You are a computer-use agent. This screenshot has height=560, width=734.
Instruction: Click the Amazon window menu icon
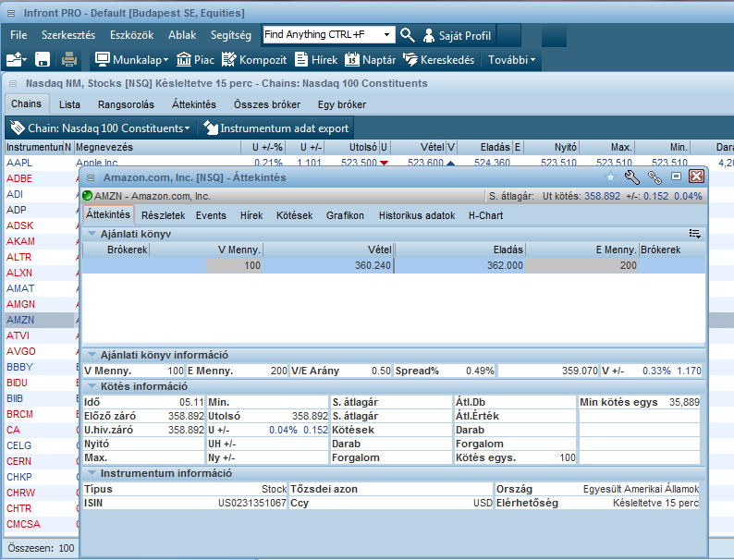click(91, 177)
